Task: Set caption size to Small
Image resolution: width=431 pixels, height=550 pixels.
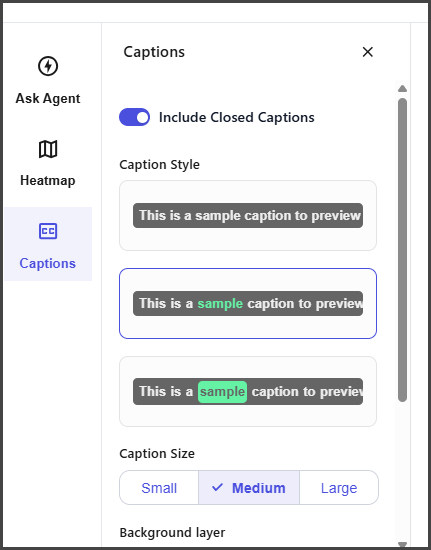Action: click(x=159, y=488)
